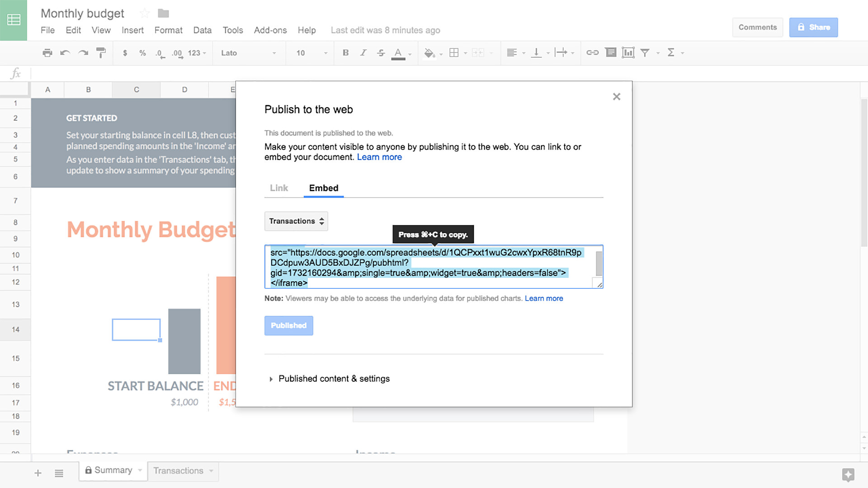Print the spreadsheet
The image size is (868, 488).
pos(47,53)
